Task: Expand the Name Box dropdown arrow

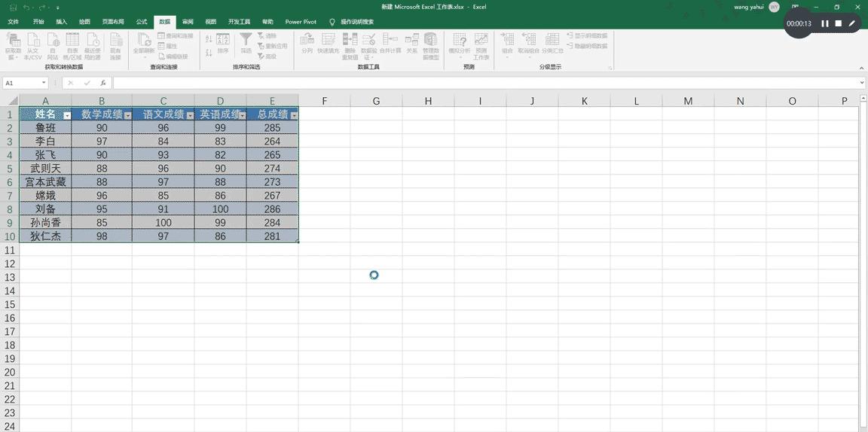Action: click(x=44, y=83)
